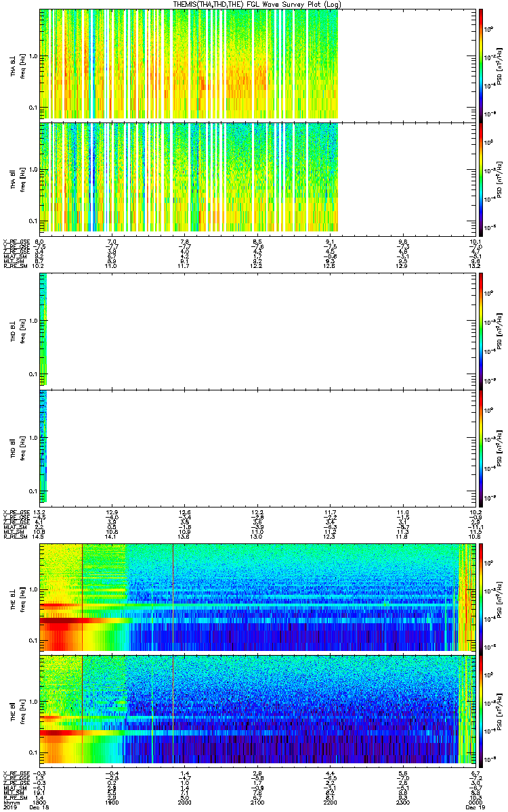Click the "2300" time tick label

pyautogui.click(x=402, y=803)
